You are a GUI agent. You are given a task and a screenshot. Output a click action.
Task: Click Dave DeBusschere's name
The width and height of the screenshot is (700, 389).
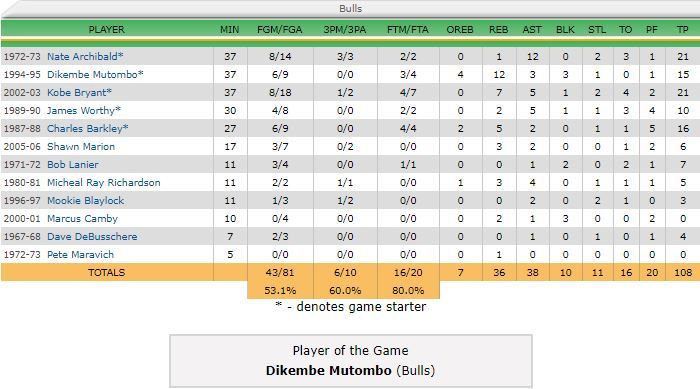92,237
